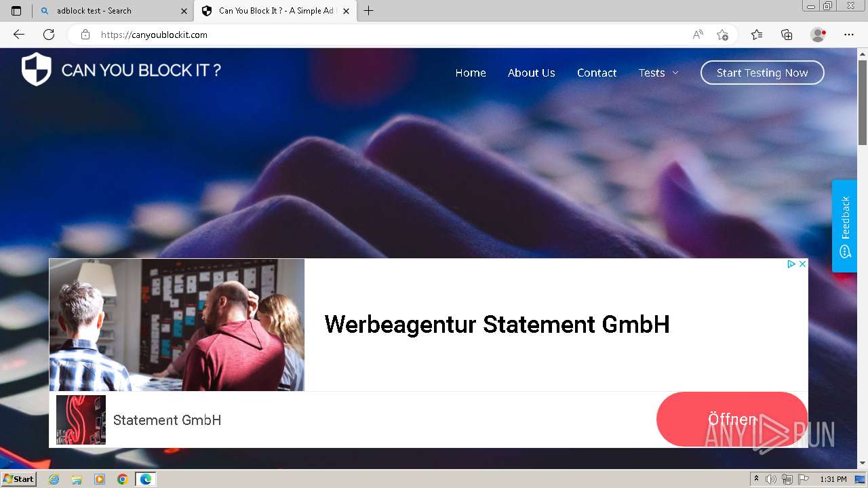Open Edge Settings and more menu
Viewport: 868px width, 488px height.
pos(849,35)
